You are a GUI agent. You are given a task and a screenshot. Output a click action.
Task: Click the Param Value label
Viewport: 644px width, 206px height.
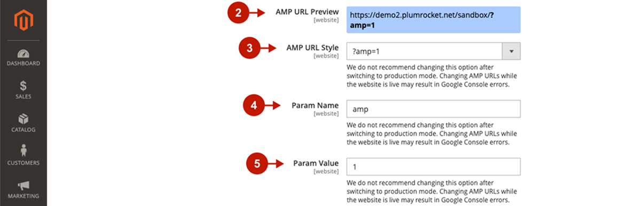316,163
